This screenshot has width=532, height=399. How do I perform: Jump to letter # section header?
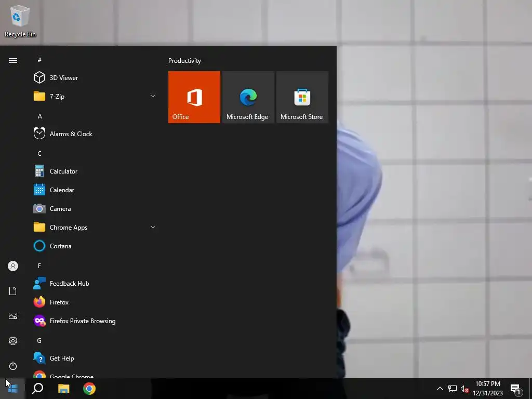pos(39,60)
